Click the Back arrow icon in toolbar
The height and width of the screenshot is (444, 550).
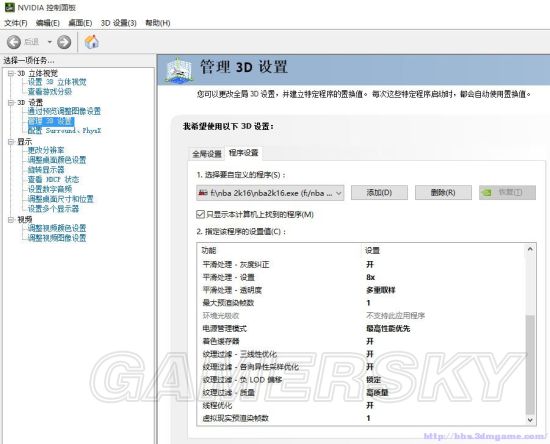point(14,42)
